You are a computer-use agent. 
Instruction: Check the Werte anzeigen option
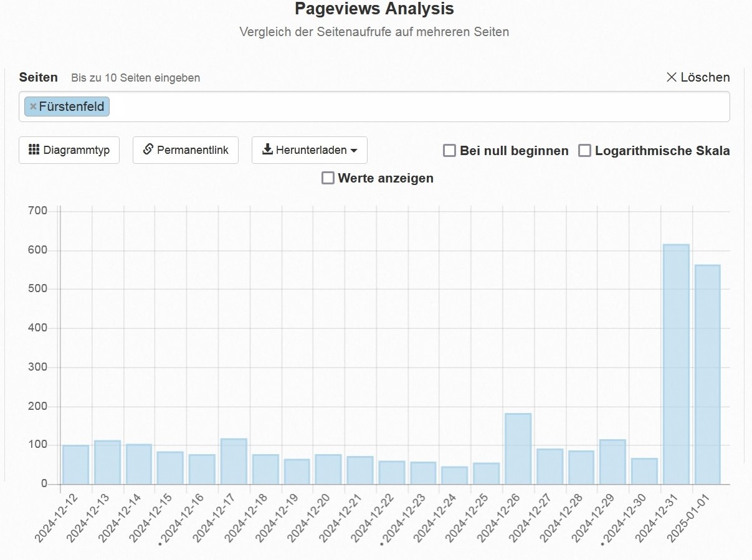pyautogui.click(x=328, y=178)
